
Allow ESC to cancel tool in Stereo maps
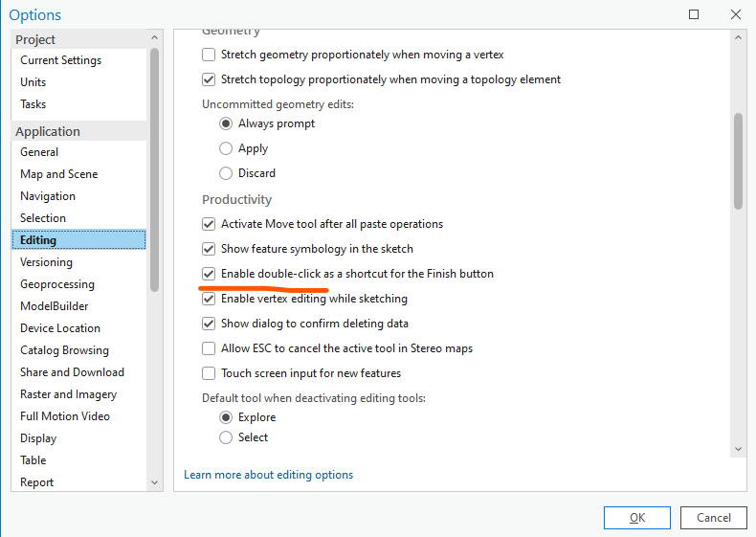point(209,348)
